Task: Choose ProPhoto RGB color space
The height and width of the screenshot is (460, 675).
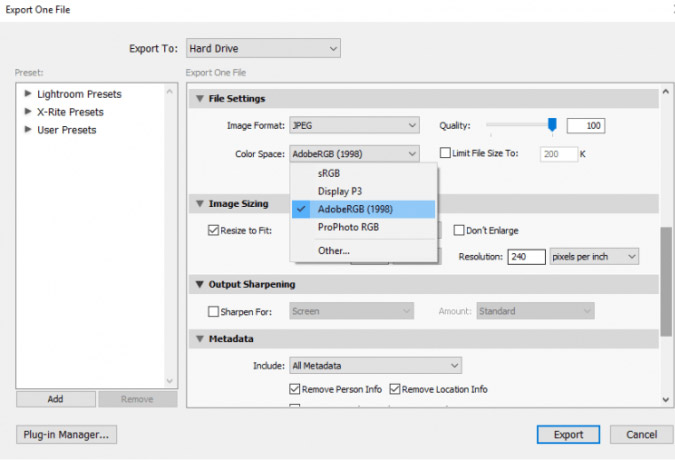Action: click(348, 227)
